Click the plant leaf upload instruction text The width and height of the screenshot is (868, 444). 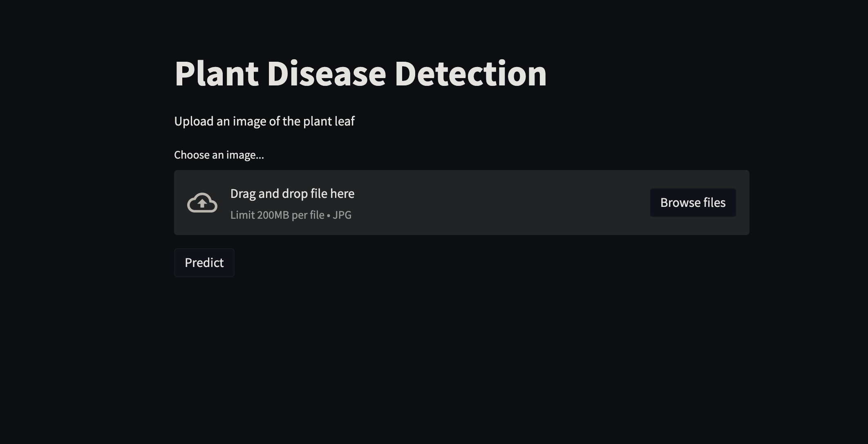(264, 121)
